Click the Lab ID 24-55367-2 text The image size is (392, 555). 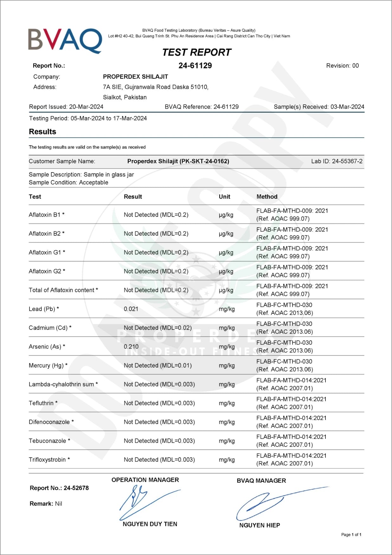[337, 161]
